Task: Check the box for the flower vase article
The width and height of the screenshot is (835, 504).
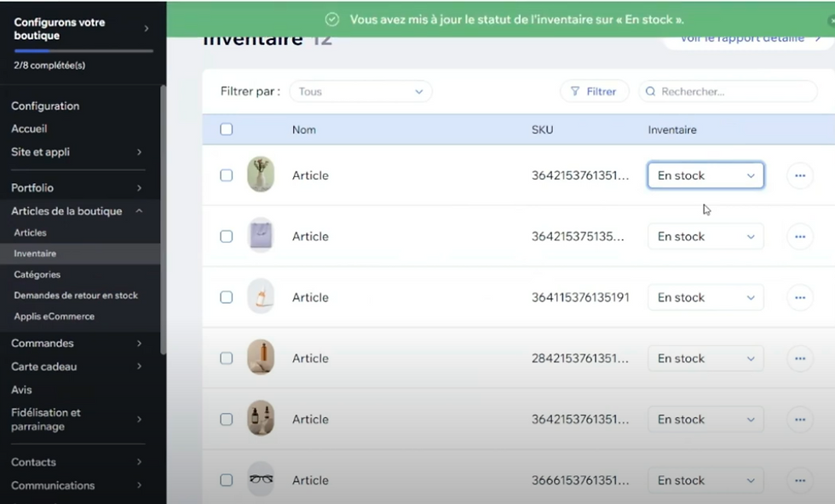Action: [227, 175]
